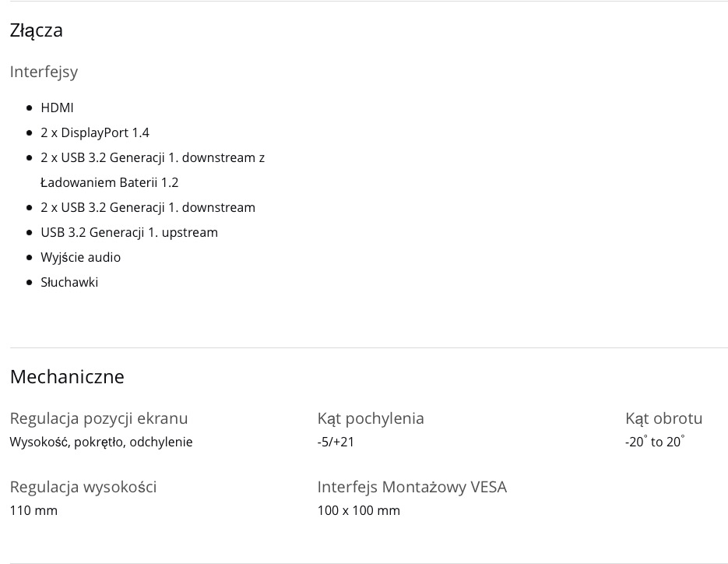Image resolution: width=728 pixels, height=564 pixels.
Task: Click the Wysokość, pokrętło, odchylenie value
Action: pos(100,442)
